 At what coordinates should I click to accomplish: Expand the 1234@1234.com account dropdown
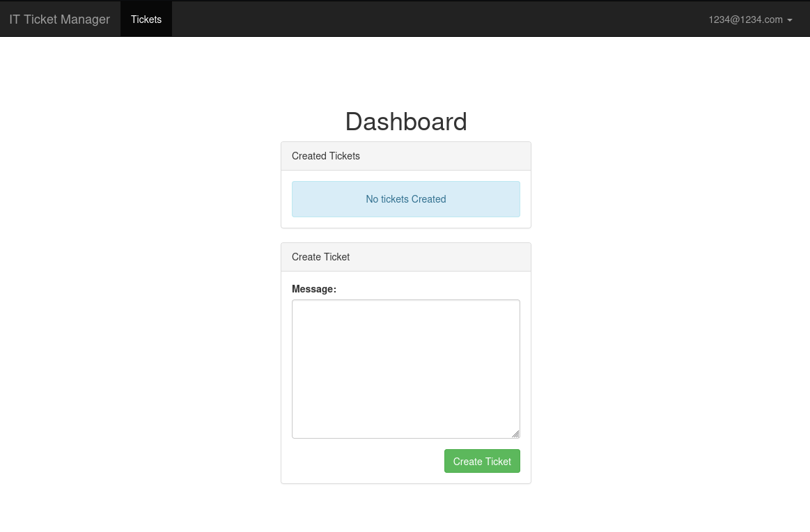(750, 19)
